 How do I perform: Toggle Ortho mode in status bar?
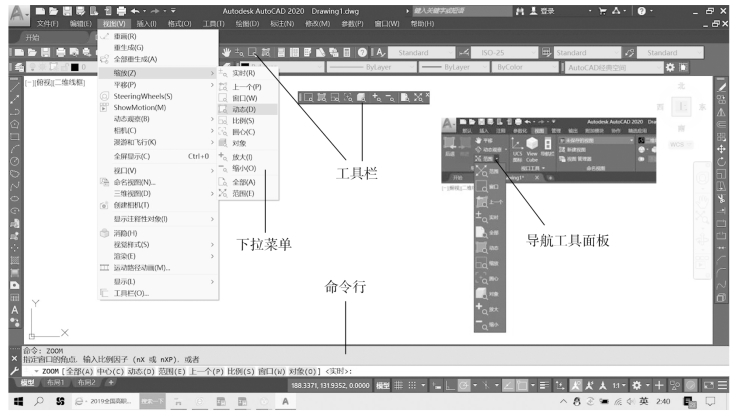pos(450,385)
